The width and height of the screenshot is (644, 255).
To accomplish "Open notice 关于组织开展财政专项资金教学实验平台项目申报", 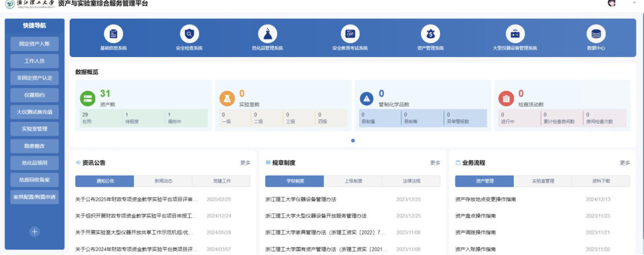I will pyautogui.click(x=137, y=216).
